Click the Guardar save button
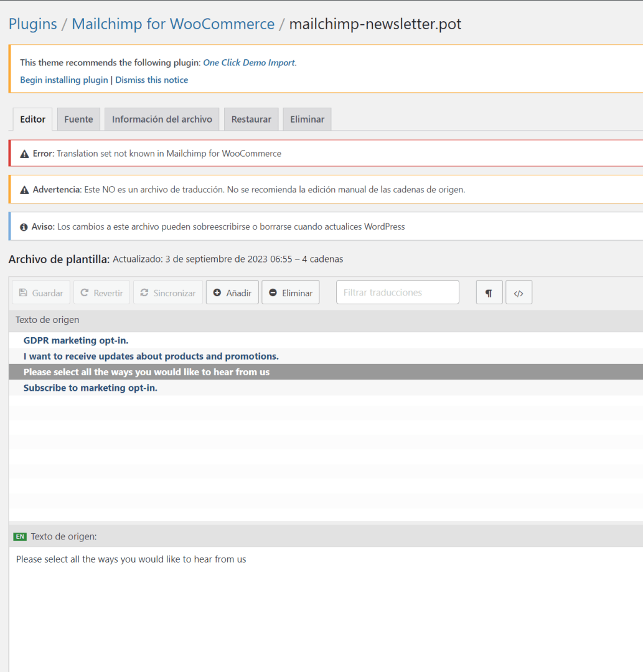Image resolution: width=643 pixels, height=672 pixels. click(41, 292)
